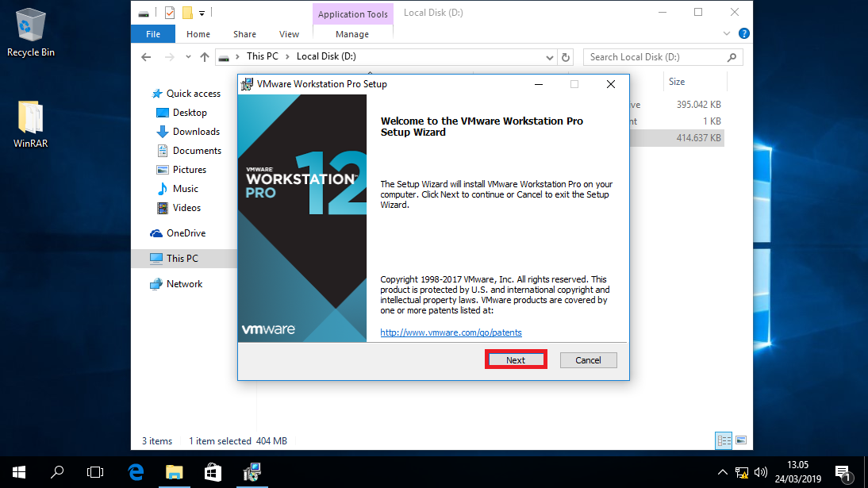Screen dimensions: 868x488
Task: Open taskbar Search
Action: click(57, 472)
